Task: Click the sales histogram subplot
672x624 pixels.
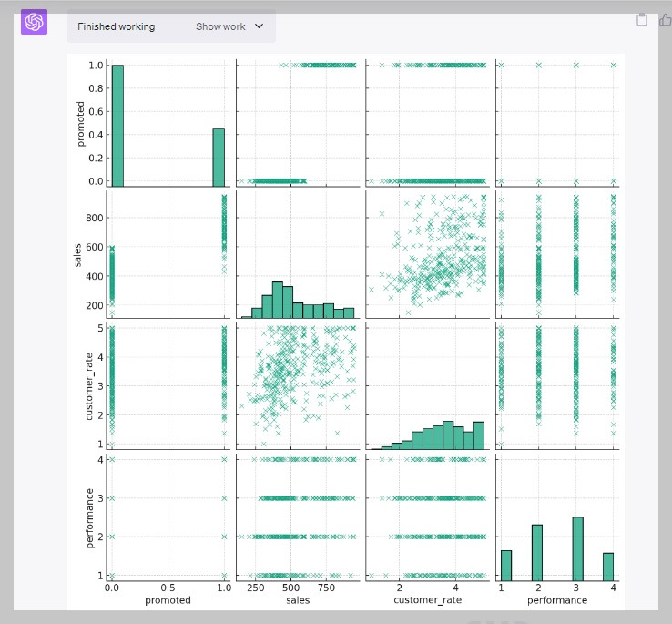Action: pyautogui.click(x=298, y=255)
